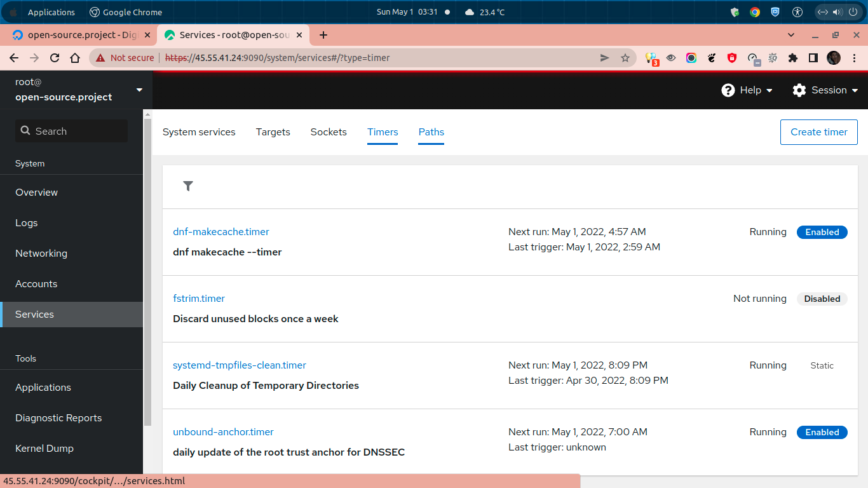Open Kernel Dump in sidebar

[x=71, y=449]
